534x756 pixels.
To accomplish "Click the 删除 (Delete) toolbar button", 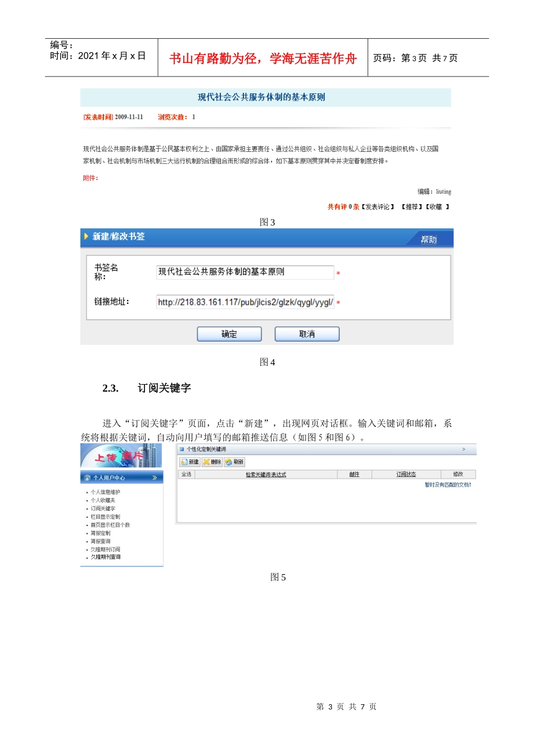I will [212, 462].
